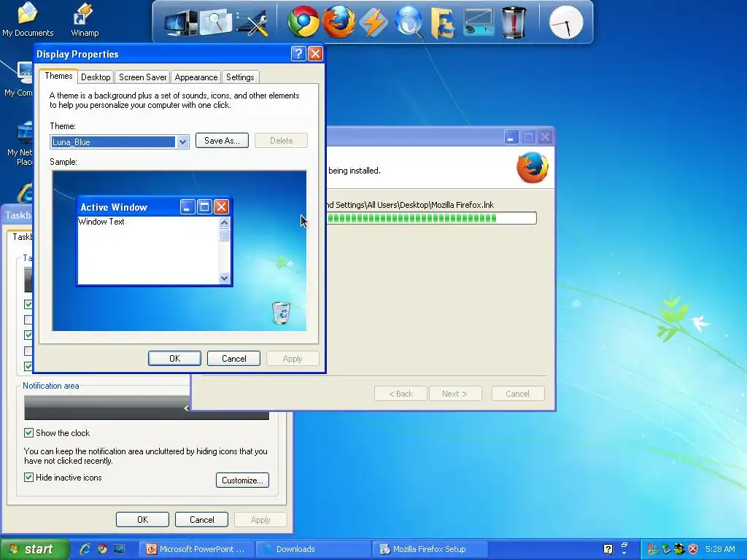Launch Google Chrome from the dock

click(x=303, y=22)
